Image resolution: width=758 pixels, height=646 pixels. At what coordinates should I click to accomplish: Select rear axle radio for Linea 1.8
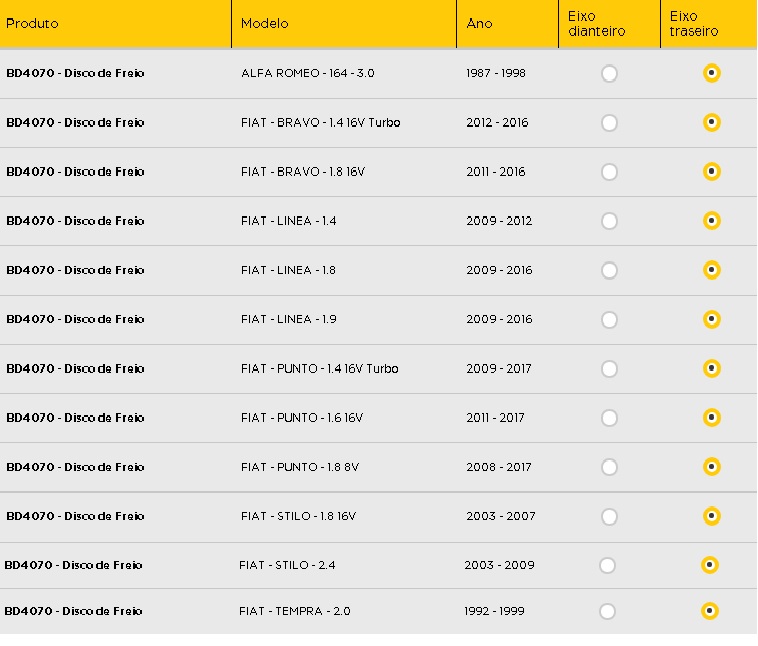[x=712, y=270]
